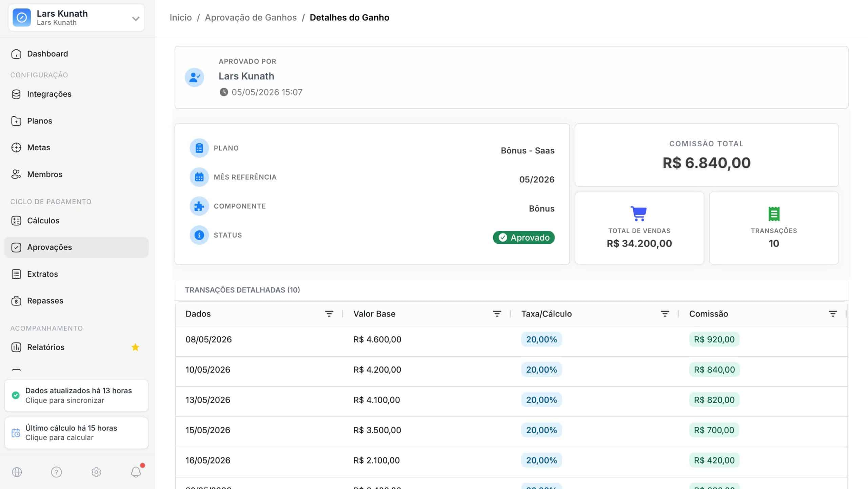The height and width of the screenshot is (489, 868).
Task: Open the Metas page
Action: (76, 147)
